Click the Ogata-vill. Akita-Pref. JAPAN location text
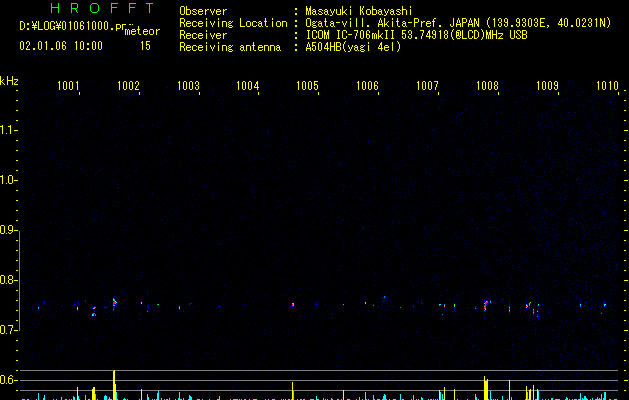Image resolution: width=629 pixels, height=400 pixels. pyautogui.click(x=458, y=23)
